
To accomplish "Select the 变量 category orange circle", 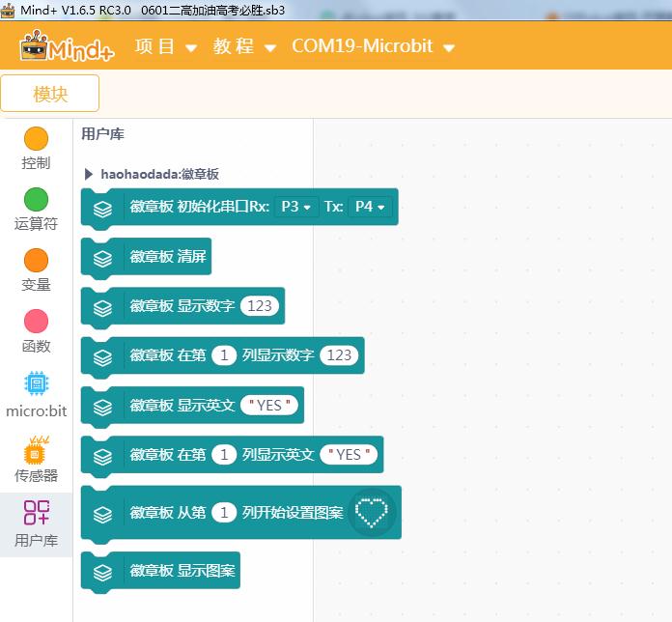I will (37, 260).
